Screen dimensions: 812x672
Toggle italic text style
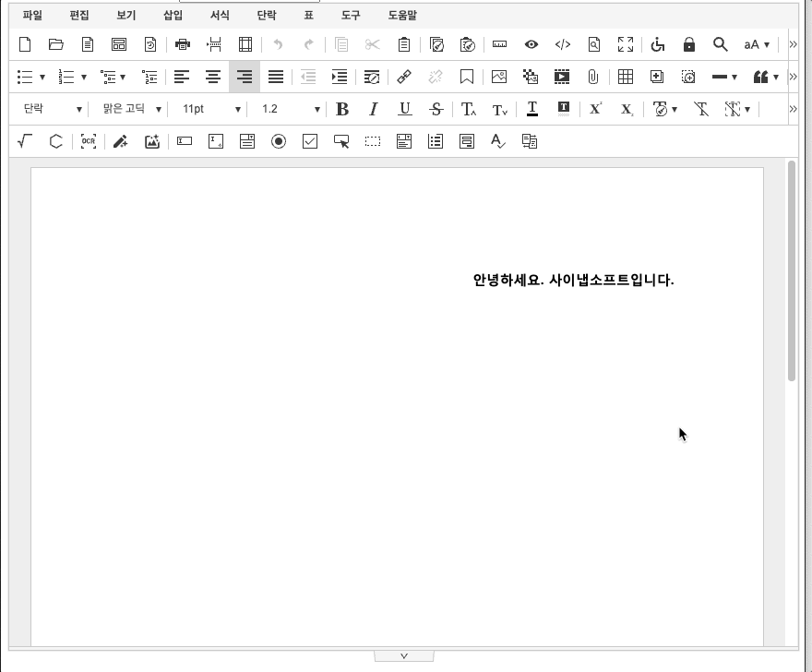373,109
